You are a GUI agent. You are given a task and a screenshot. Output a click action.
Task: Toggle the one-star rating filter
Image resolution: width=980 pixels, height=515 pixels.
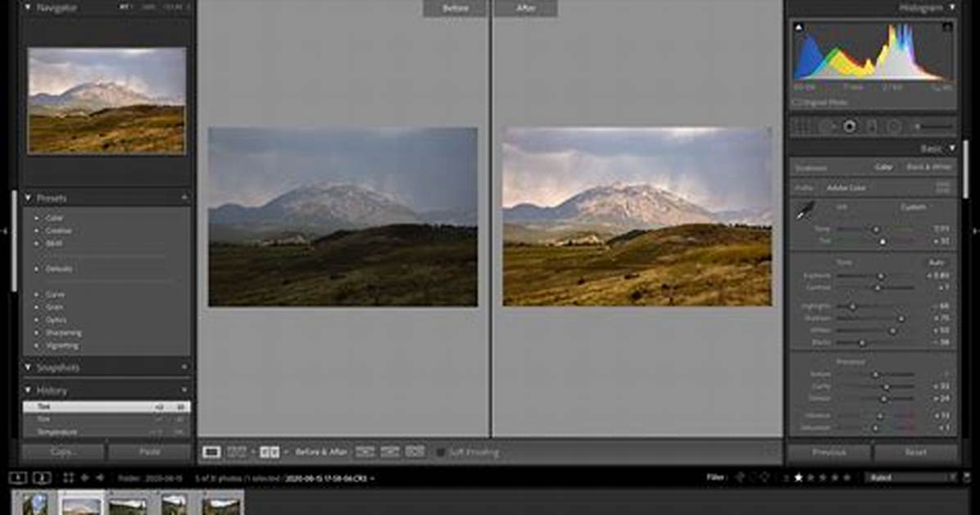(798, 477)
